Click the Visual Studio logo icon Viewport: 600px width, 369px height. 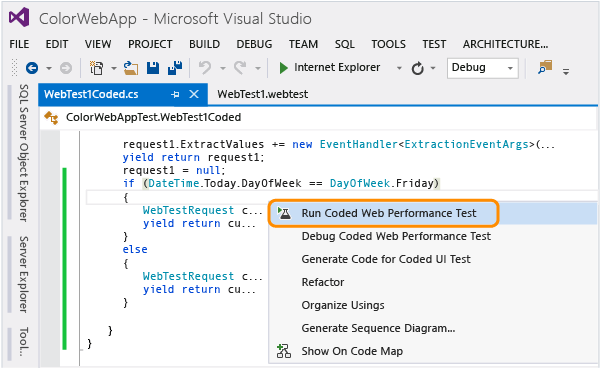coord(19,17)
